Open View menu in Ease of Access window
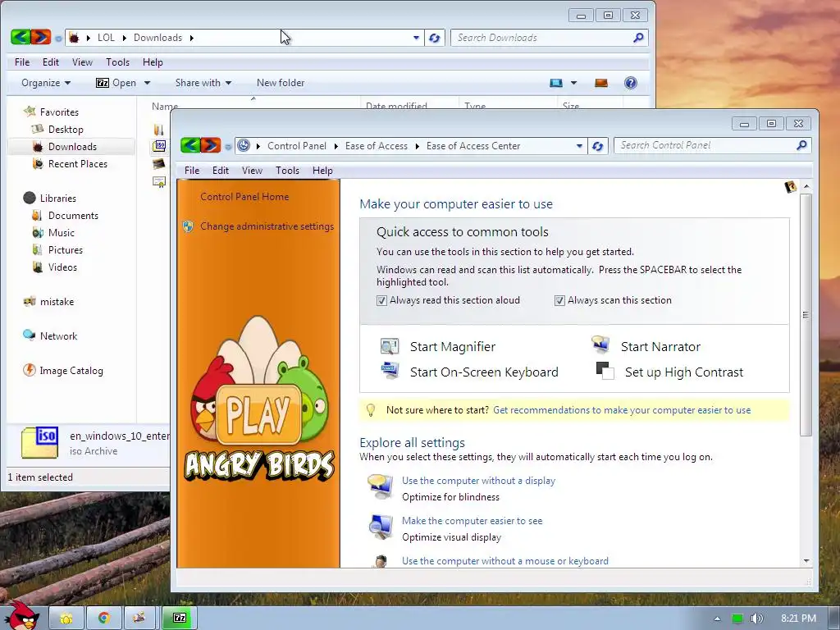Image resolution: width=840 pixels, height=630 pixels. (252, 171)
